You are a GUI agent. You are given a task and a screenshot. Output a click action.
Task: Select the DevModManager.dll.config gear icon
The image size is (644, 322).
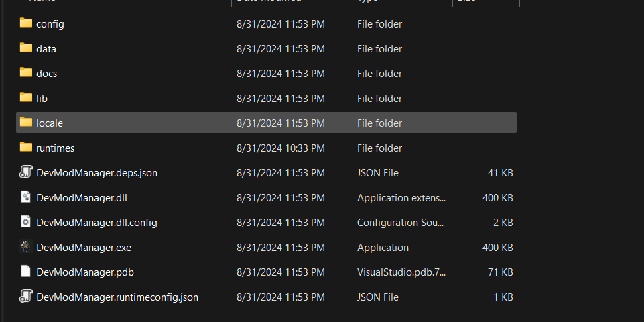tap(26, 221)
